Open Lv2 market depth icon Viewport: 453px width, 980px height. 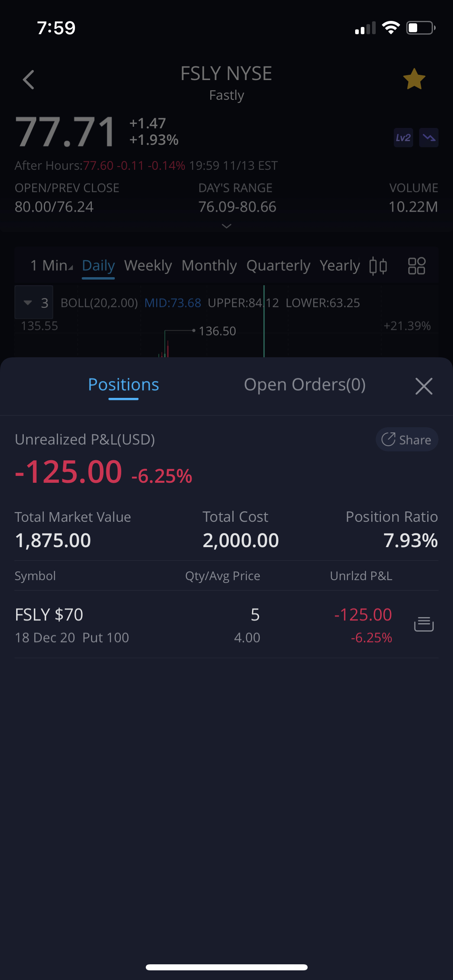(403, 138)
